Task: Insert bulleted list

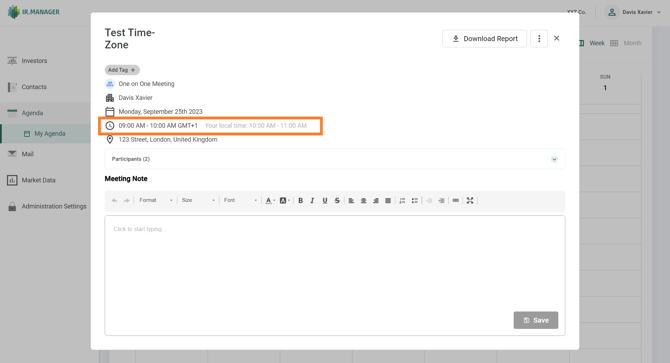Action: [x=414, y=200]
